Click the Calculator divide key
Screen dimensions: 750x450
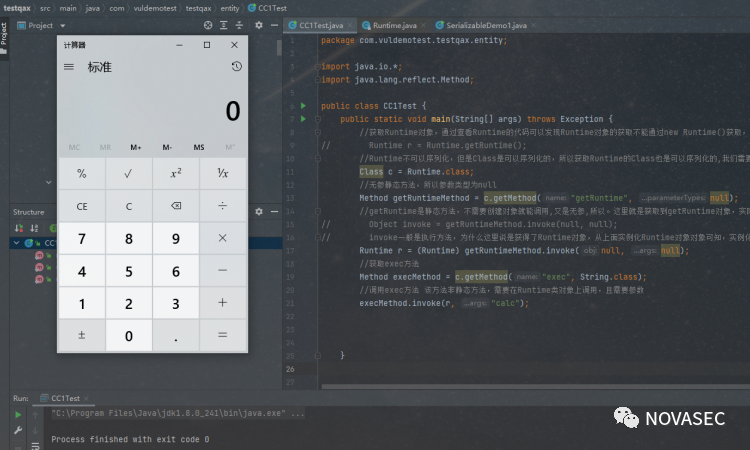pyautogui.click(x=222, y=206)
